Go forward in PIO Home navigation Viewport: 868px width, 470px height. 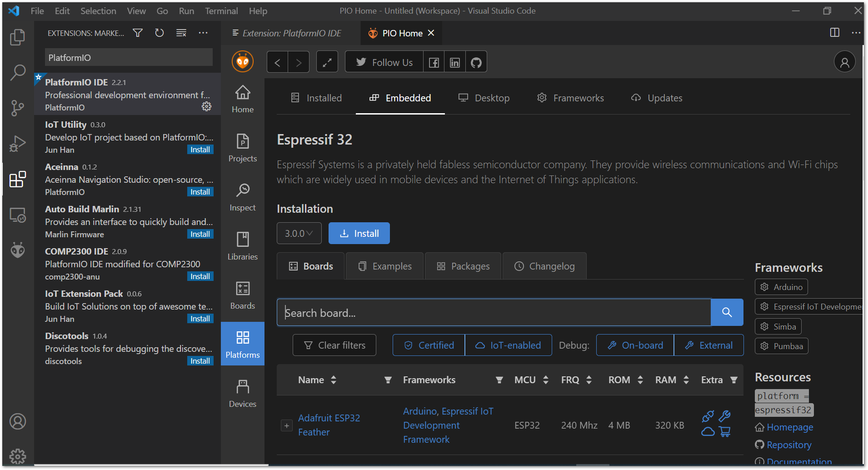coord(299,62)
